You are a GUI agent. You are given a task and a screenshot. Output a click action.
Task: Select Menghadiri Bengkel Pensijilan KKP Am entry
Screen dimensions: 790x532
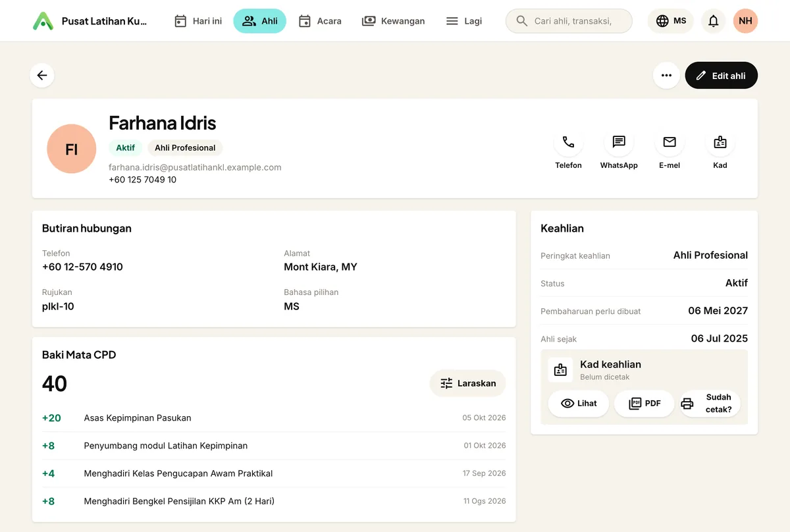(x=274, y=501)
